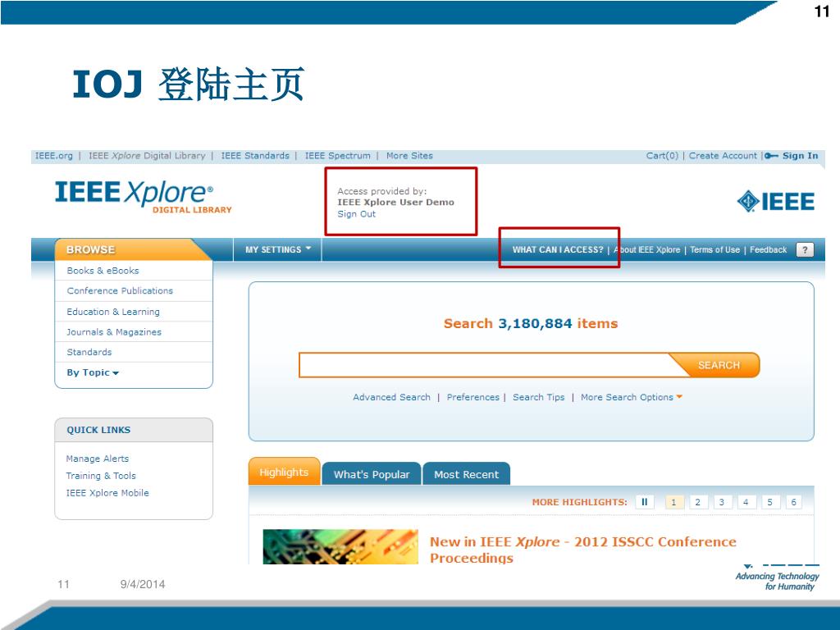Expand the By Topic browse menu
This screenshot has width=840, height=630.
93,372
